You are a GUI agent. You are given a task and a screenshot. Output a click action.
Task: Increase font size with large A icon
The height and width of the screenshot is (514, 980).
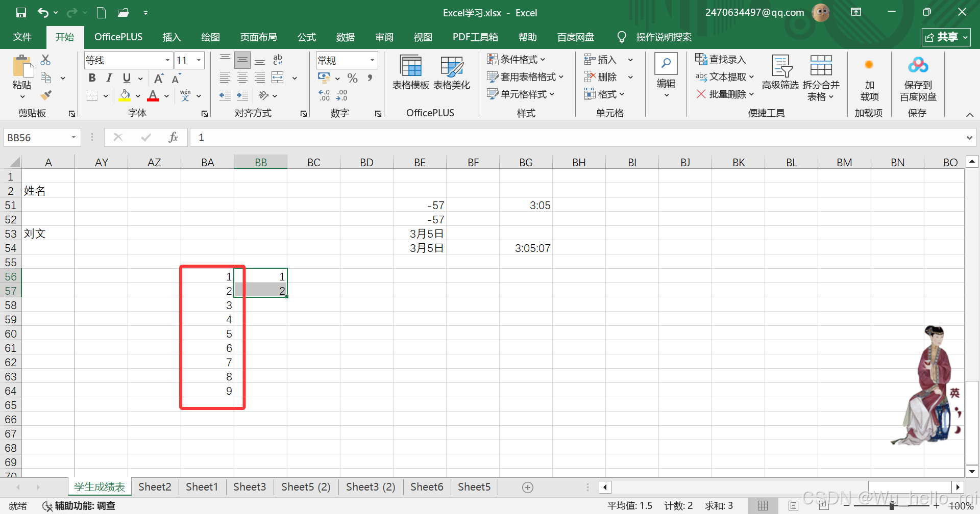pos(159,79)
